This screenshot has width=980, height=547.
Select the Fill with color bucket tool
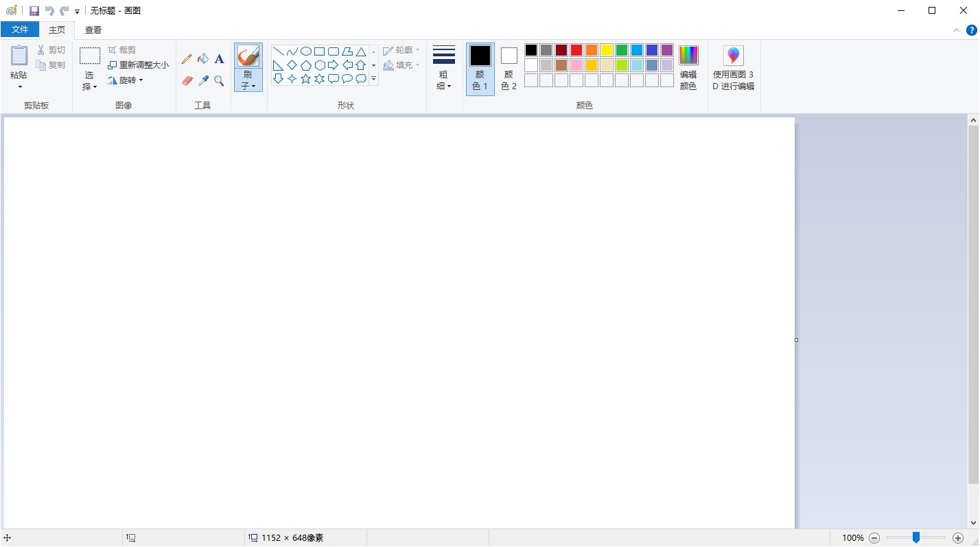[x=203, y=59]
